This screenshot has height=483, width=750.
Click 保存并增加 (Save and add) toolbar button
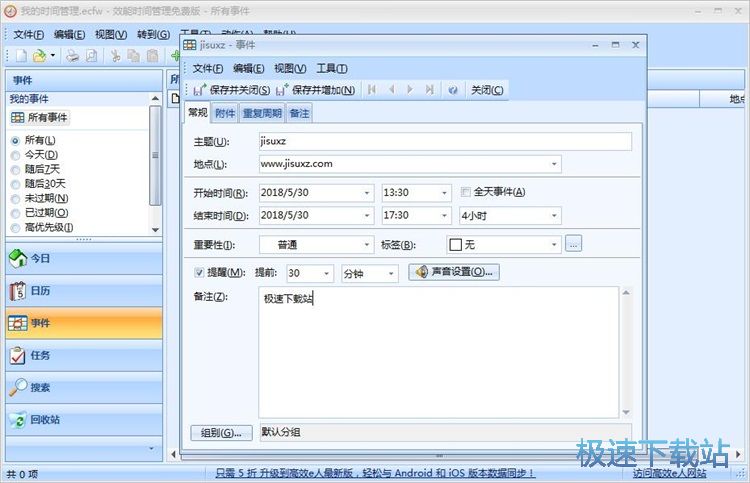click(316, 90)
